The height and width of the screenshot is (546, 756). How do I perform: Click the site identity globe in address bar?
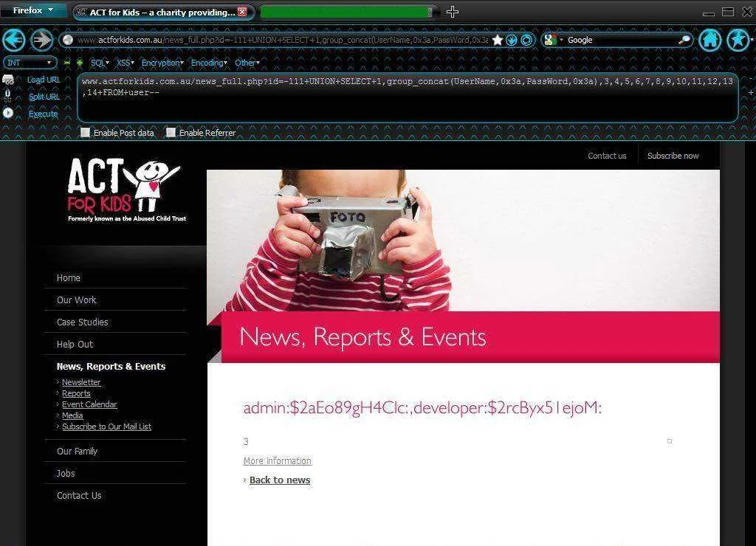tap(68, 40)
